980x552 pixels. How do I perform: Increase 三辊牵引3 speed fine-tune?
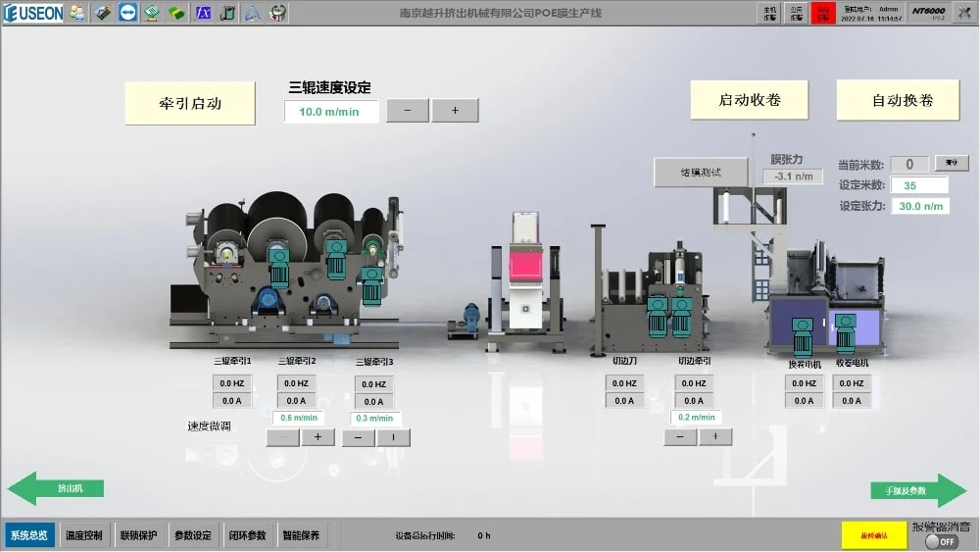(393, 437)
